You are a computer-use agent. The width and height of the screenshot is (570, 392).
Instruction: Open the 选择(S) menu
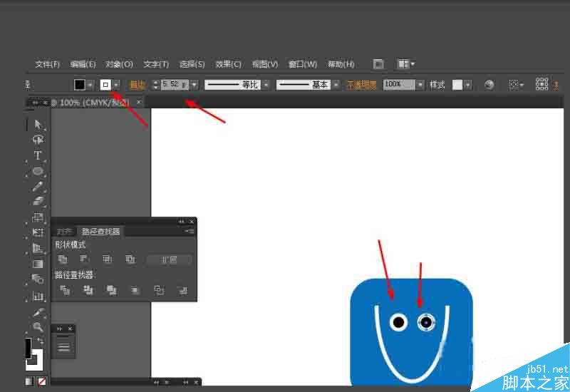click(x=192, y=64)
